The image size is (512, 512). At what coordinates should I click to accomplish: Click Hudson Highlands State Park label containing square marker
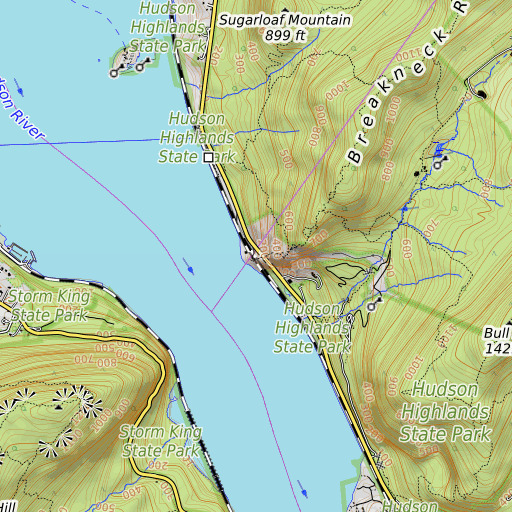(197, 138)
